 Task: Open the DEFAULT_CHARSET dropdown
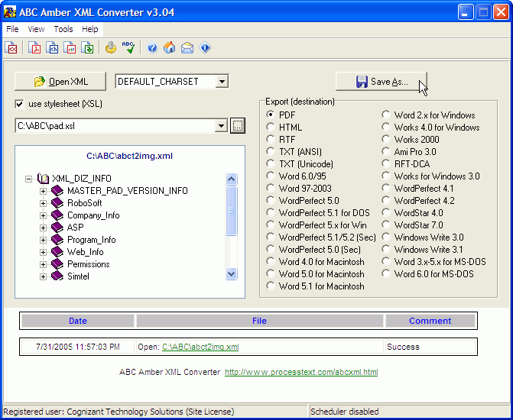coord(222,82)
